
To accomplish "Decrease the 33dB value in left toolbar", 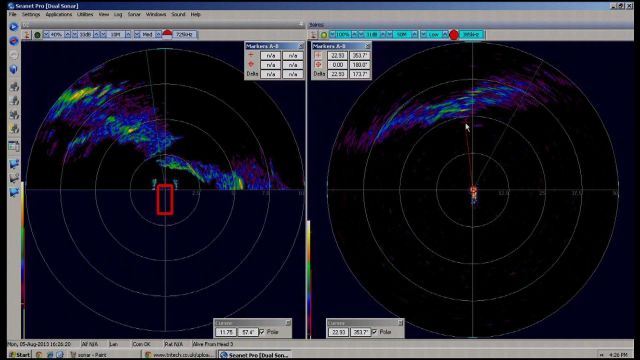I will click(75, 35).
